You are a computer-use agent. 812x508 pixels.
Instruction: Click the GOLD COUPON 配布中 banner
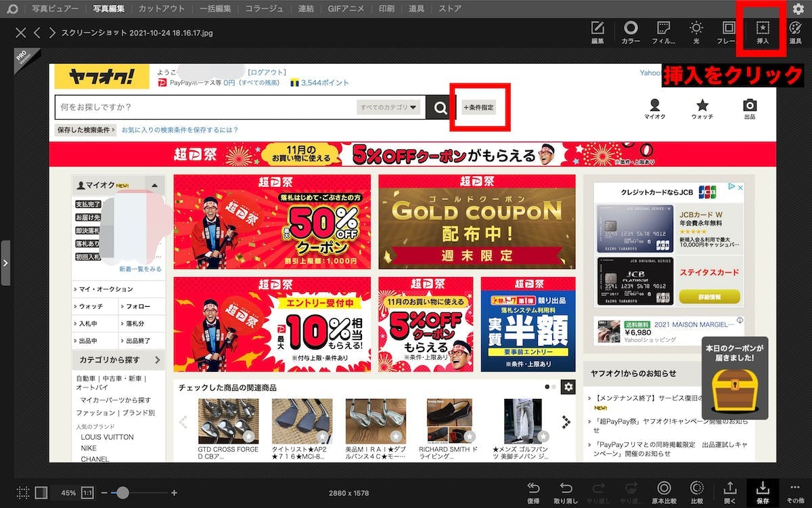(477, 222)
